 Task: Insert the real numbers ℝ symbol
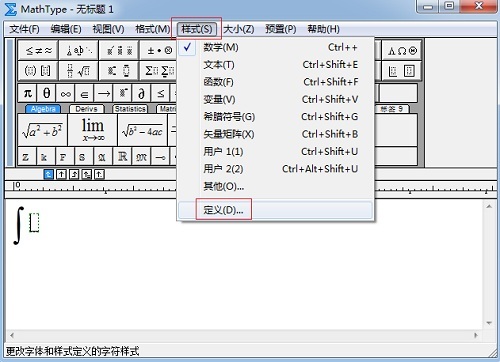[123, 156]
